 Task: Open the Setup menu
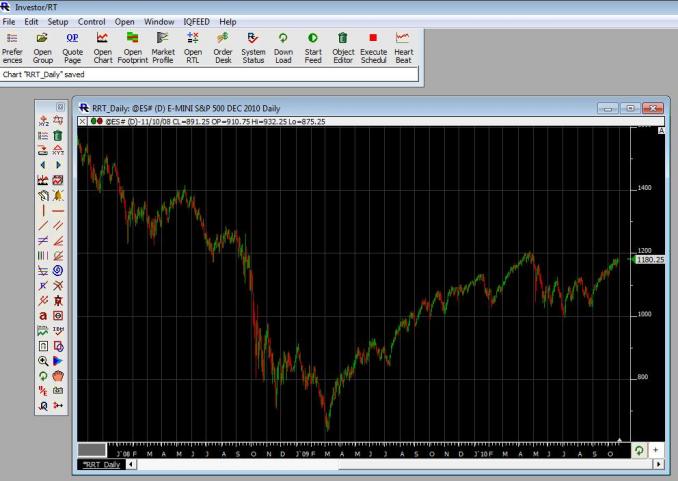tap(59, 21)
